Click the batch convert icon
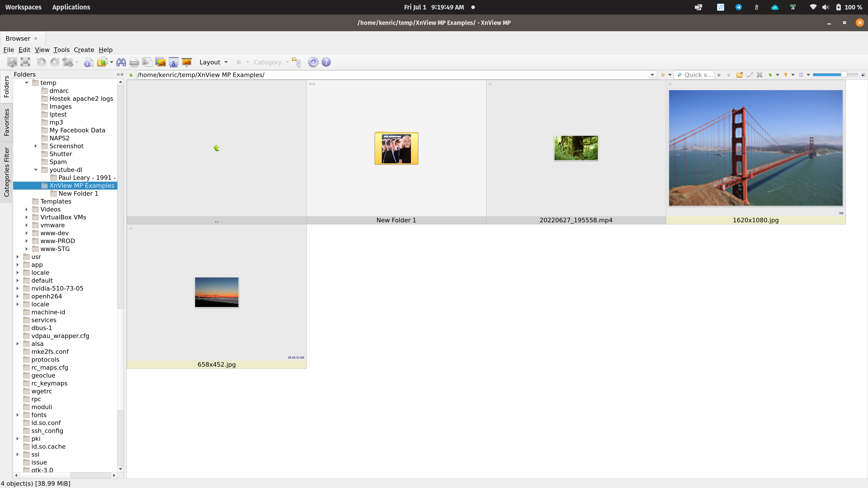 click(160, 62)
